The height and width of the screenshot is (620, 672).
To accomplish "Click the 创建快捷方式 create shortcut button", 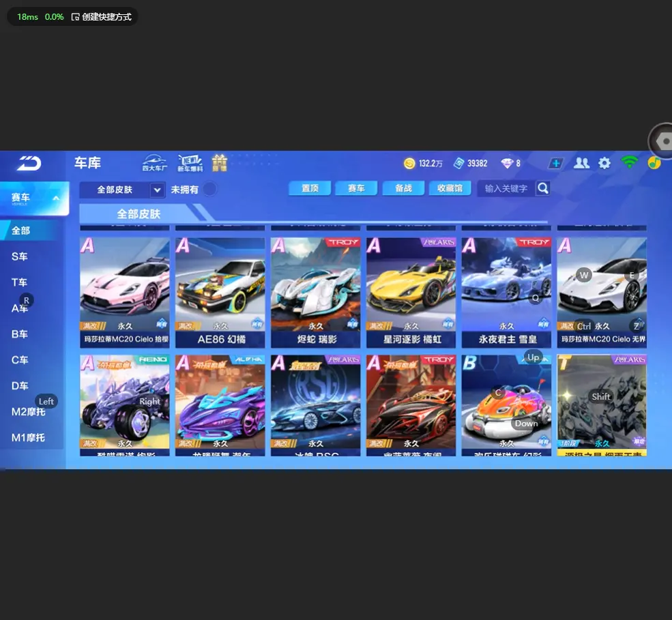I will 102,17.
